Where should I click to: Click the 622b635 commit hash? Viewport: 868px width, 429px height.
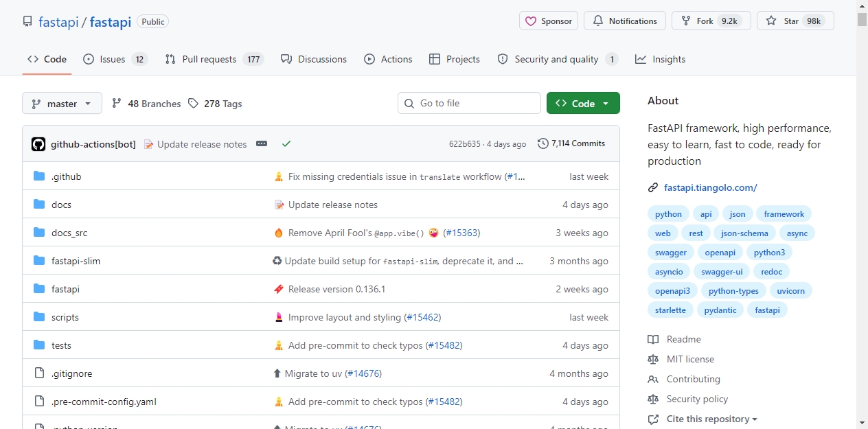(465, 144)
